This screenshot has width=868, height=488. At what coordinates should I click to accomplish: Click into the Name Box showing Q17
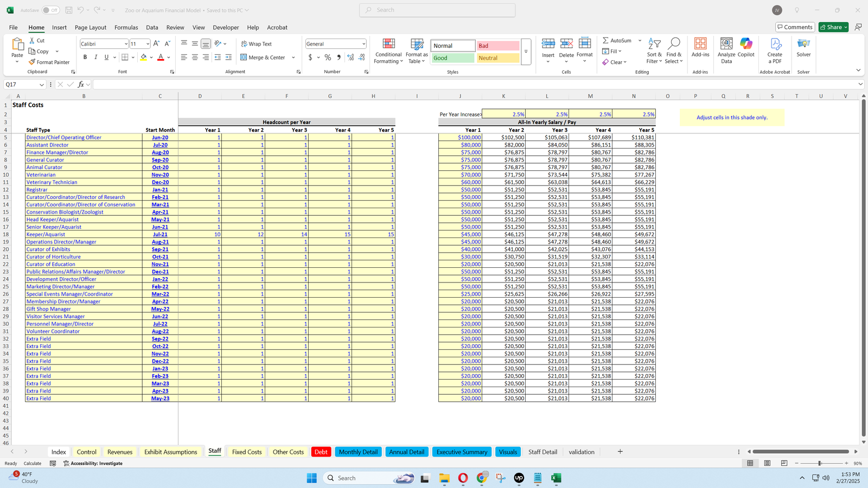pos(21,85)
